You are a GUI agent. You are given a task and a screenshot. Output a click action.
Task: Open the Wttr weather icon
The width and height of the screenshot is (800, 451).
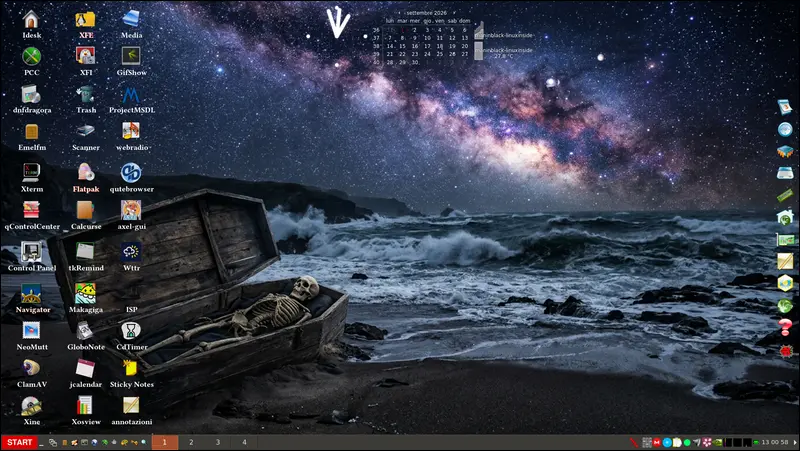pos(131,252)
